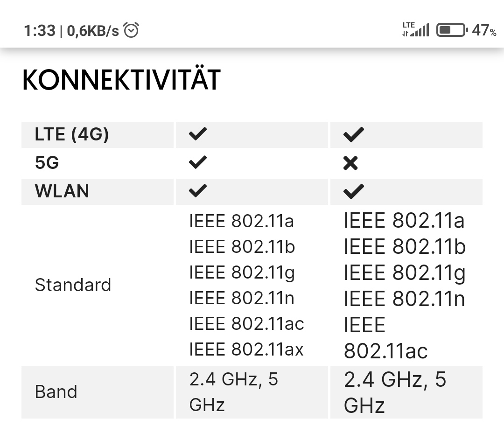The height and width of the screenshot is (447, 504).
Task: Click the second LTE (4G) checkmark
Action: tap(354, 134)
